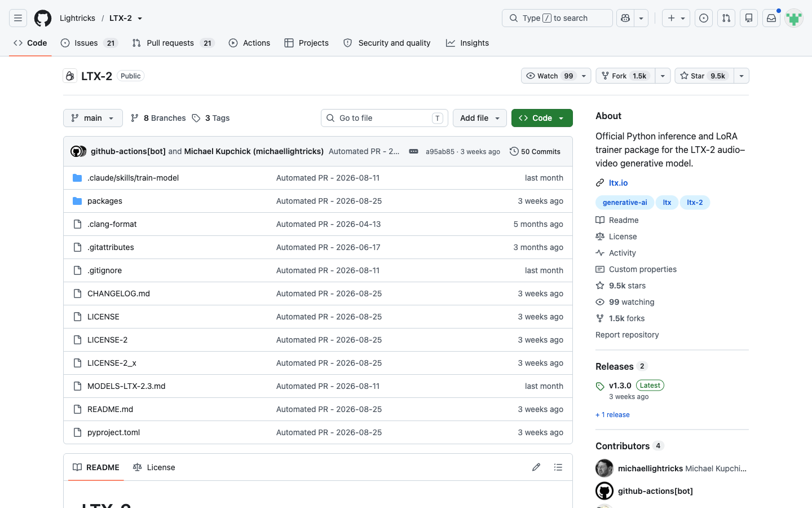Open ltx.io website link
The image size is (812, 508).
click(619, 183)
